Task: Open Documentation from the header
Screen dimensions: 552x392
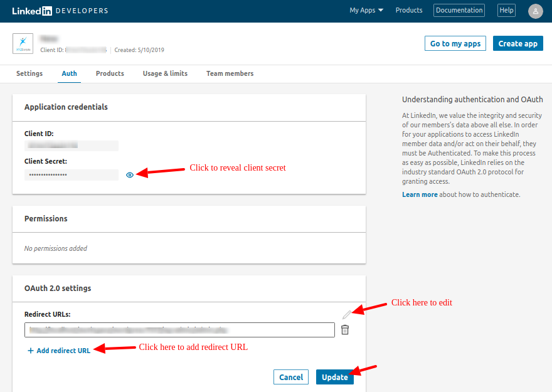Action: [x=459, y=10]
